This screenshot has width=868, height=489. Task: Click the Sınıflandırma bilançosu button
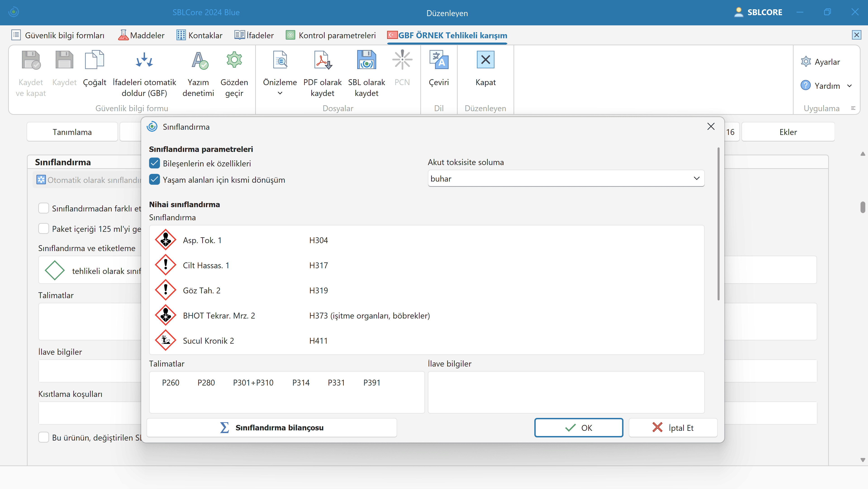click(x=272, y=428)
